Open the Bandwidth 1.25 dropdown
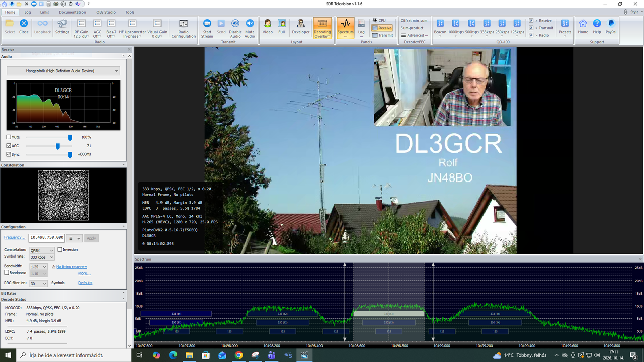Image resolution: width=644 pixels, height=362 pixels. (x=39, y=267)
